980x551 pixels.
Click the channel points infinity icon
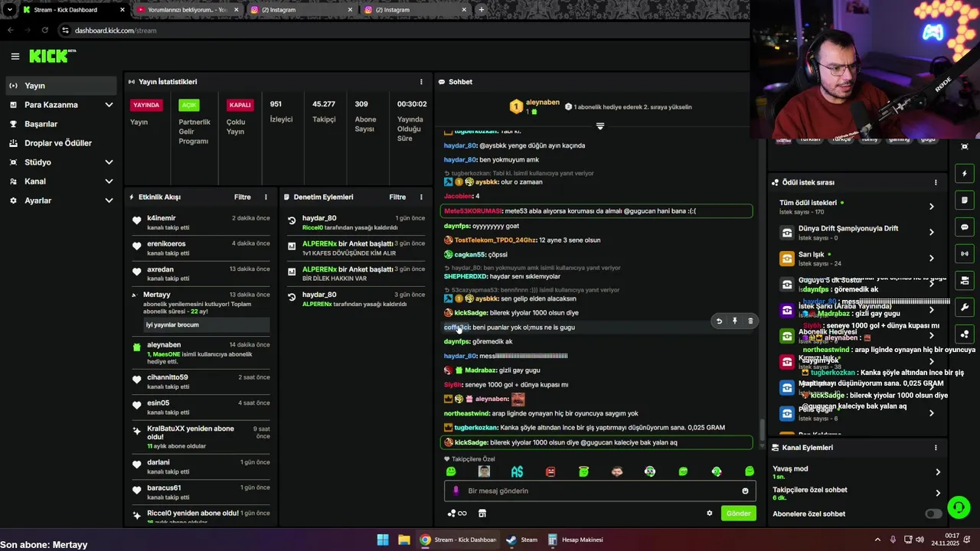[x=457, y=514]
